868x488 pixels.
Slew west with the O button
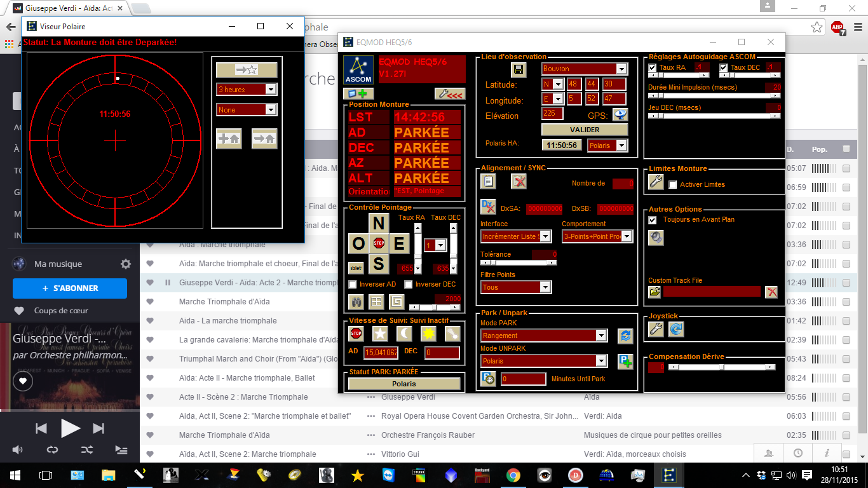click(x=358, y=243)
